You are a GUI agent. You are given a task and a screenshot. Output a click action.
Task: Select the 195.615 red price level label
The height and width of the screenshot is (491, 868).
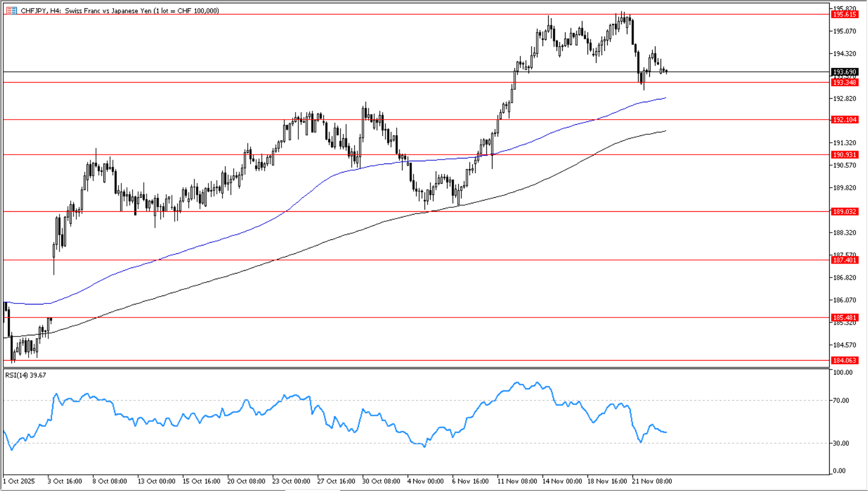click(x=844, y=15)
